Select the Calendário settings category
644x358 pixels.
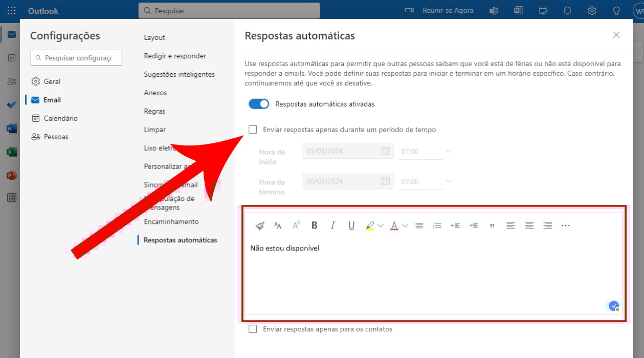point(60,118)
